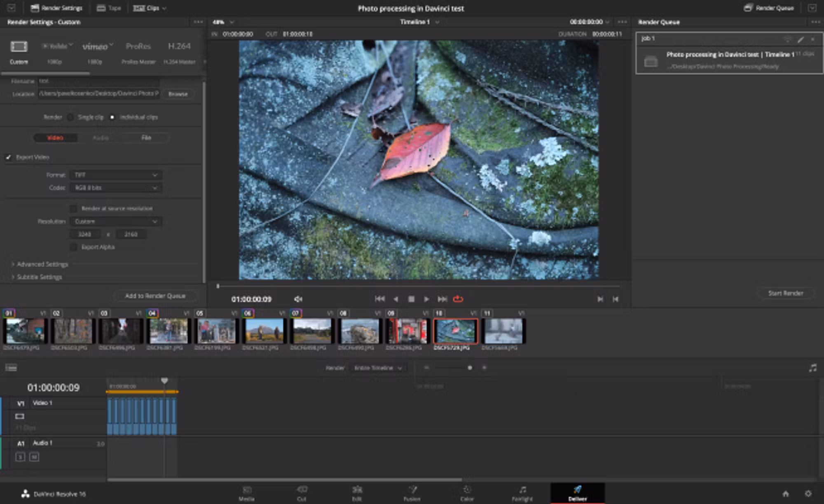Open the Tape button in toolbar
Screen dimensions: 824x504
(x=109, y=8)
